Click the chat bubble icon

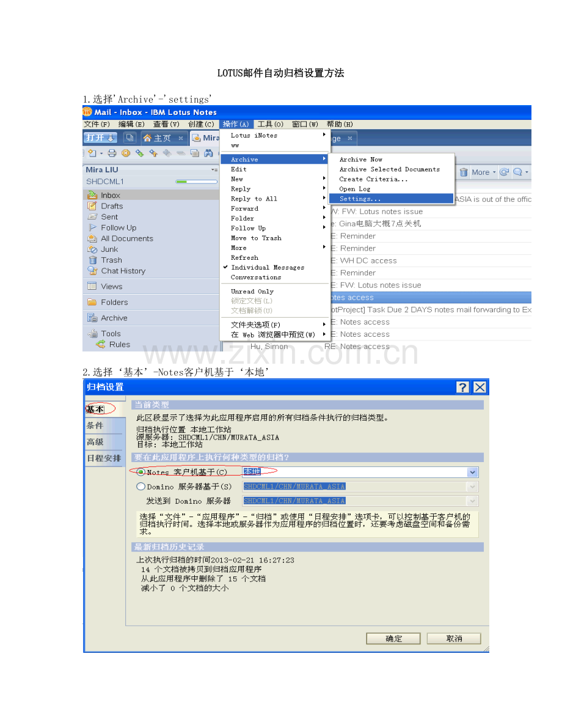(x=517, y=172)
